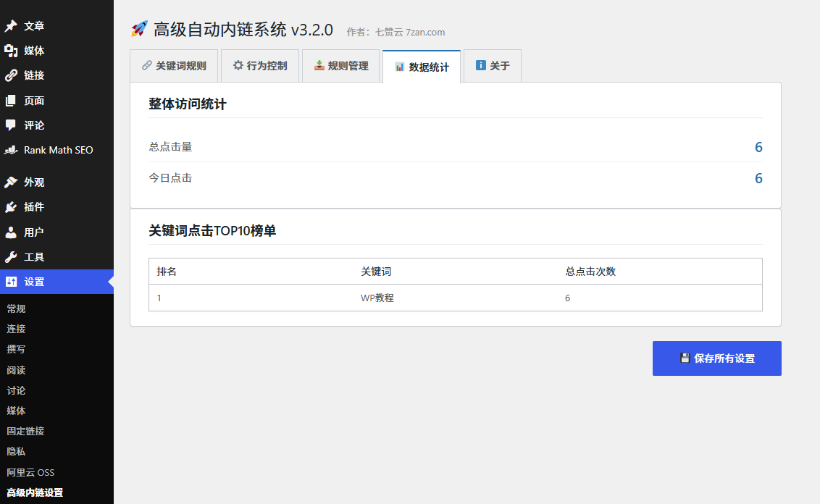The width and height of the screenshot is (820, 504).
Task: Open the 外观 sidebar menu
Action: point(57,182)
